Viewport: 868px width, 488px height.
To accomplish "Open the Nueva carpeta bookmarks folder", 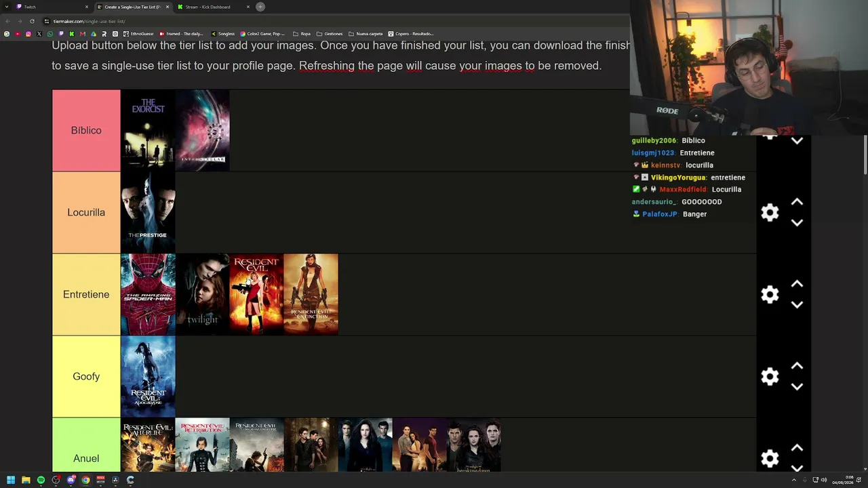I will pyautogui.click(x=366, y=34).
